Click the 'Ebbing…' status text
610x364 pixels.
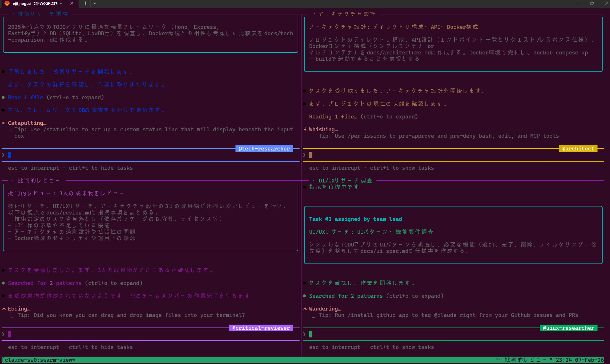[x=19, y=309]
